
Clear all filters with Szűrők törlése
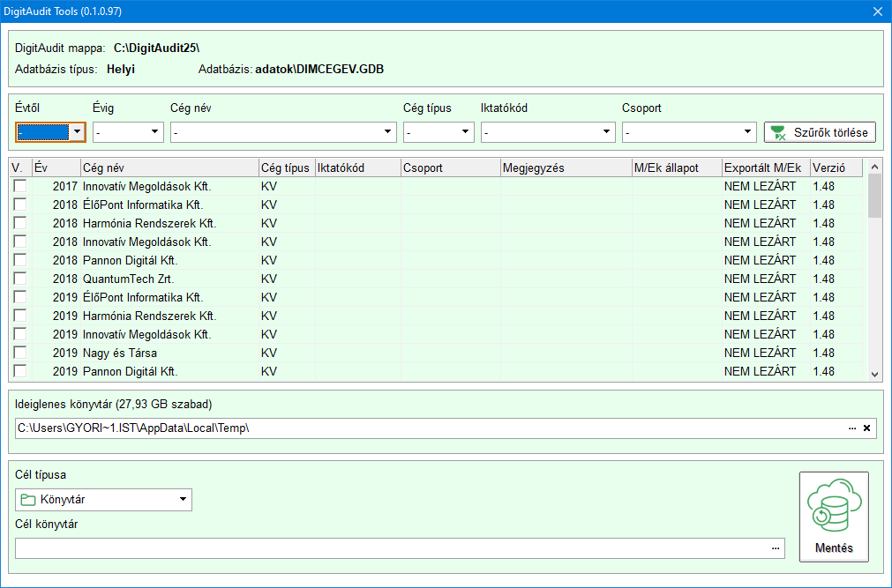click(x=820, y=132)
